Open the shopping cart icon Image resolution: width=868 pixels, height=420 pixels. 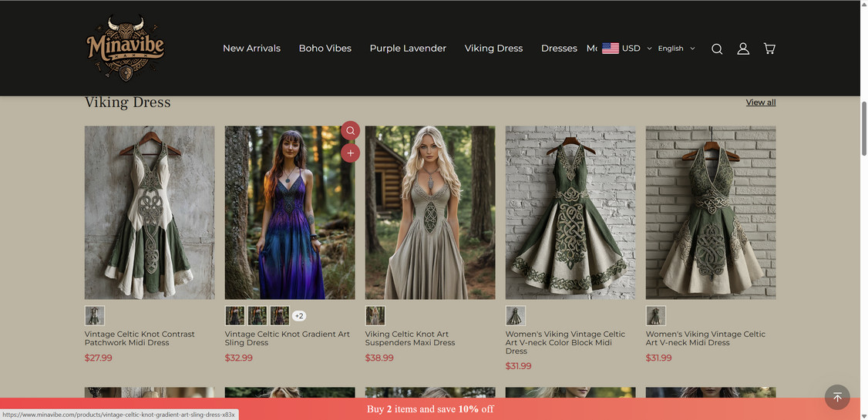[x=769, y=49]
